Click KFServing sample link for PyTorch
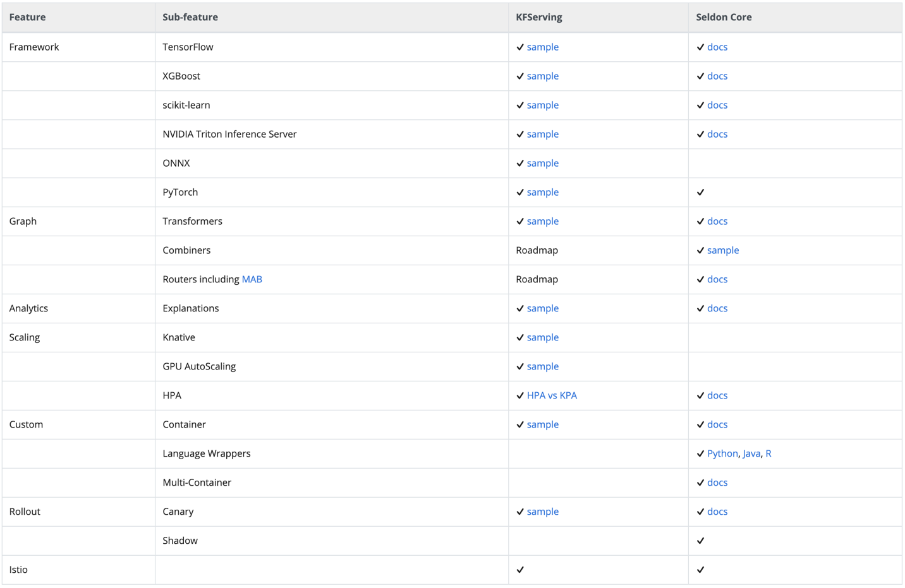The image size is (905, 588). pos(542,192)
